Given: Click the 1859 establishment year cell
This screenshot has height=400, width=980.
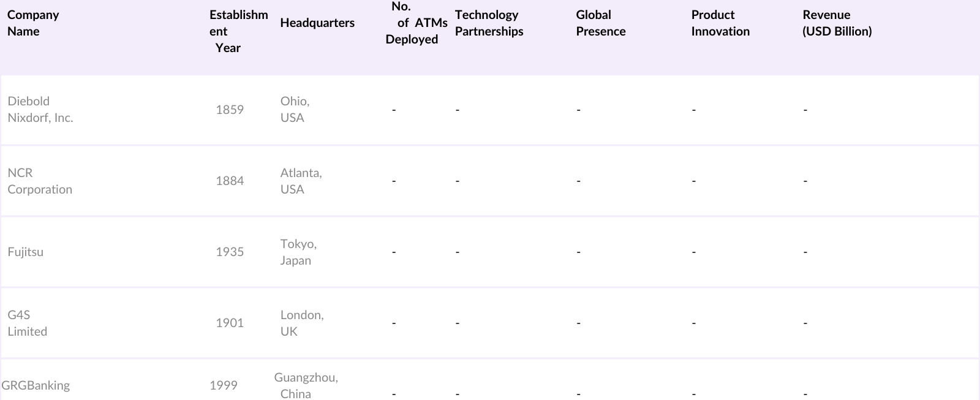Looking at the screenshot, I should (230, 110).
